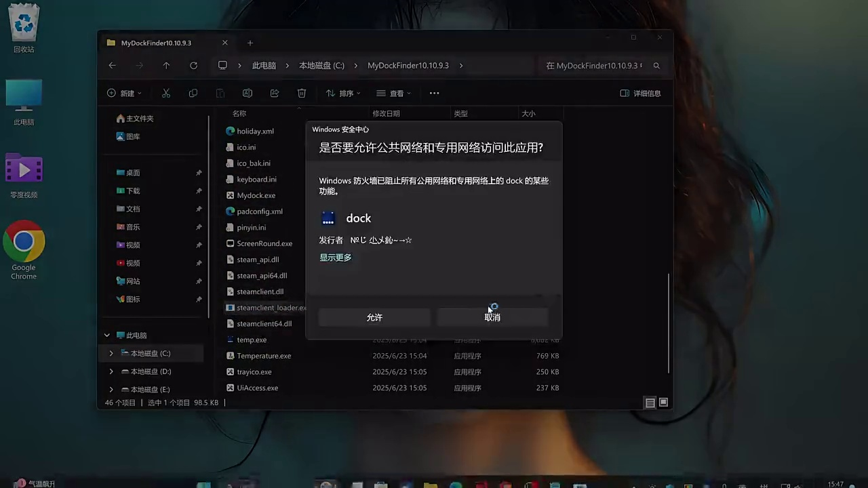
Task: Go up one folder with the up arrow
Action: point(166,65)
